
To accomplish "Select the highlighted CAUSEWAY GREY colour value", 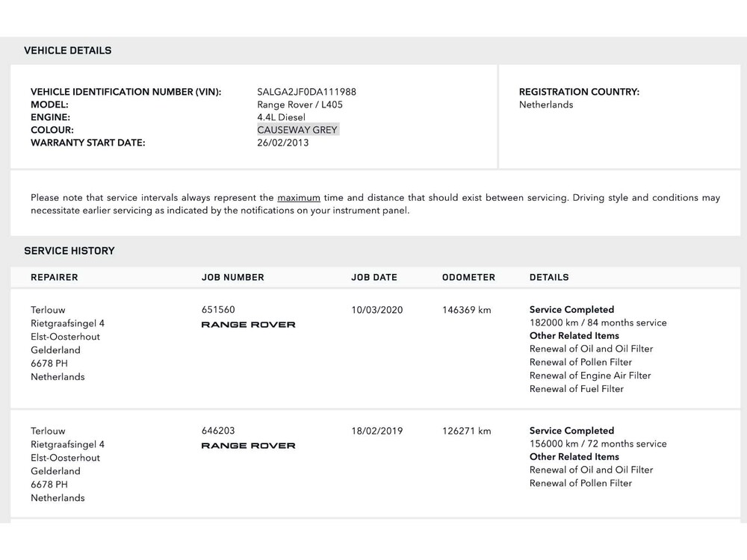I will pyautogui.click(x=297, y=130).
